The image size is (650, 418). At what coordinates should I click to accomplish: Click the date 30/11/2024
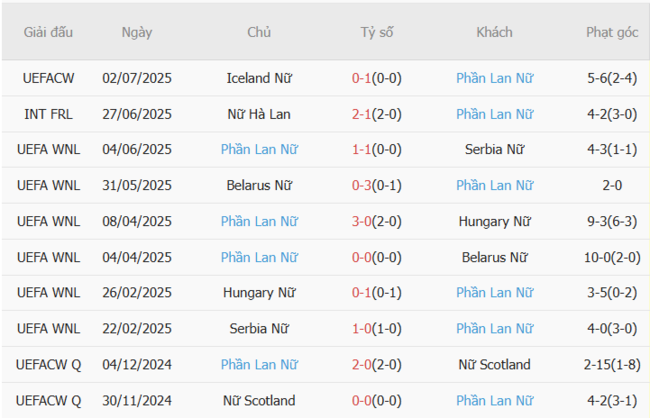[137, 401]
